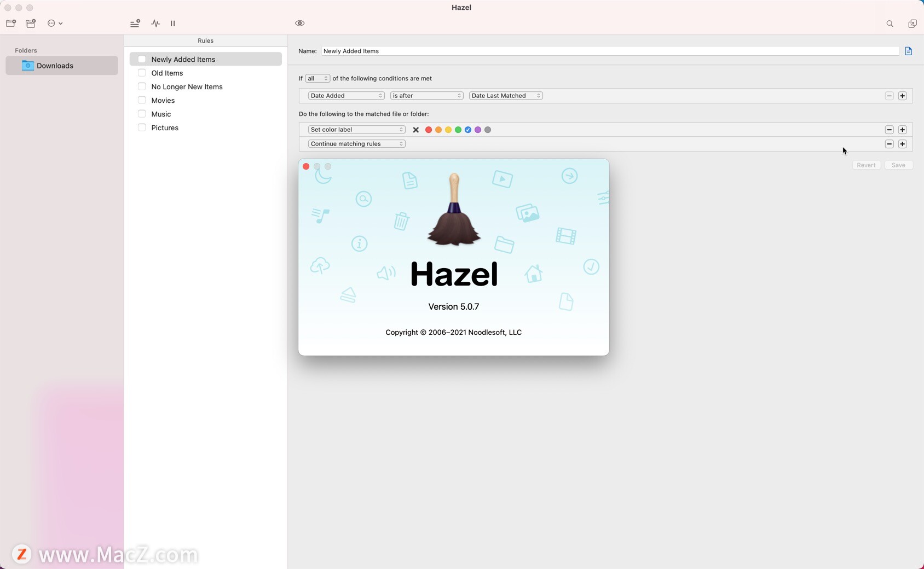Pause rules with the pause icon

click(173, 24)
